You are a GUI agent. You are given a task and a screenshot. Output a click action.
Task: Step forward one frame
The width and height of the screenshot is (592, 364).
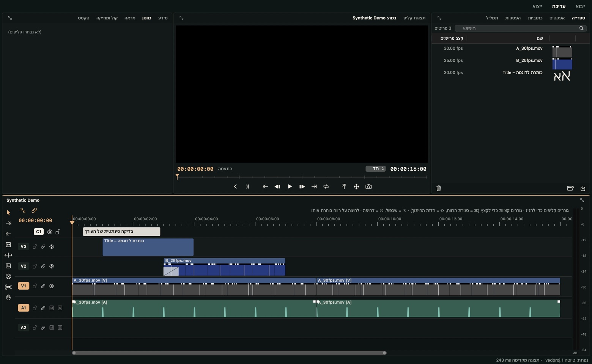[302, 187]
